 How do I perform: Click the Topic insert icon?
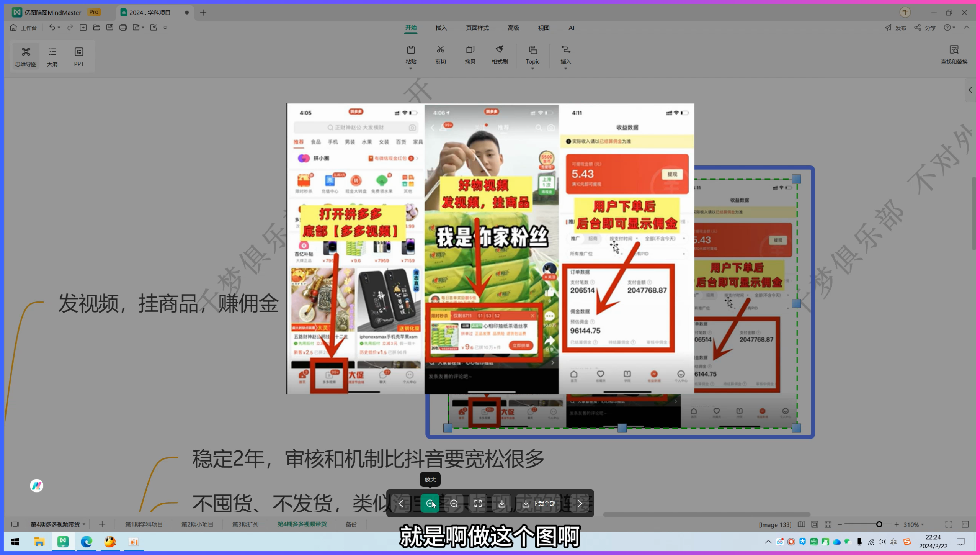(x=533, y=50)
